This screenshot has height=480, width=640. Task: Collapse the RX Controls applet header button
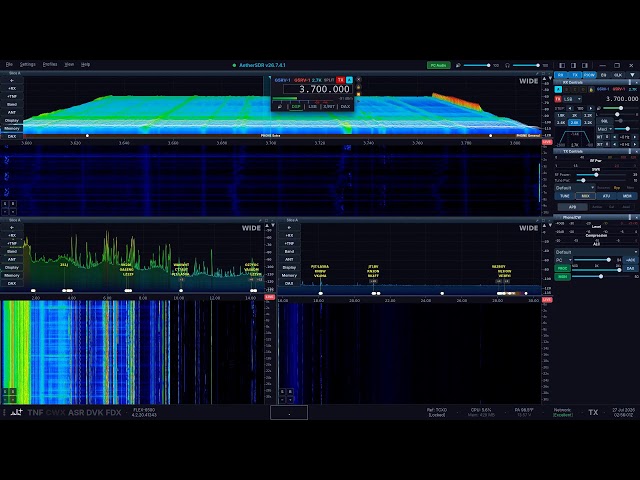(630, 82)
